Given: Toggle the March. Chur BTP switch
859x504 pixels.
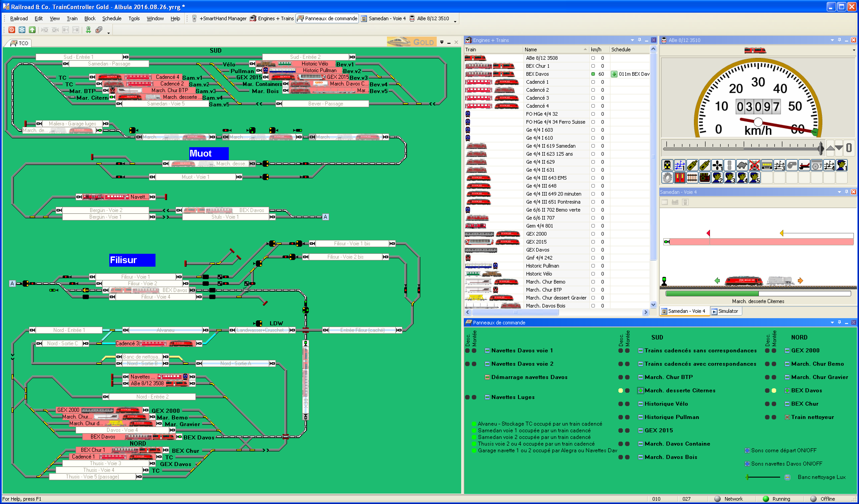Looking at the screenshot, I should [x=640, y=377].
